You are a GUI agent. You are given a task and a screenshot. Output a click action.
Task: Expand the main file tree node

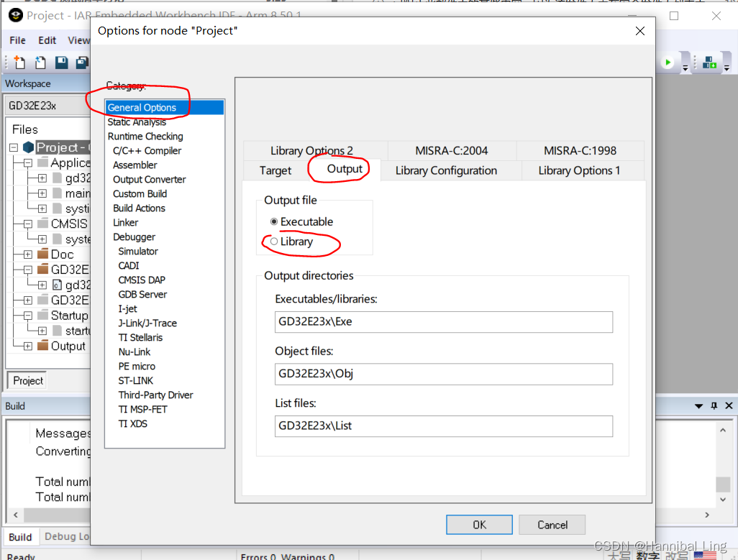pos(42,193)
